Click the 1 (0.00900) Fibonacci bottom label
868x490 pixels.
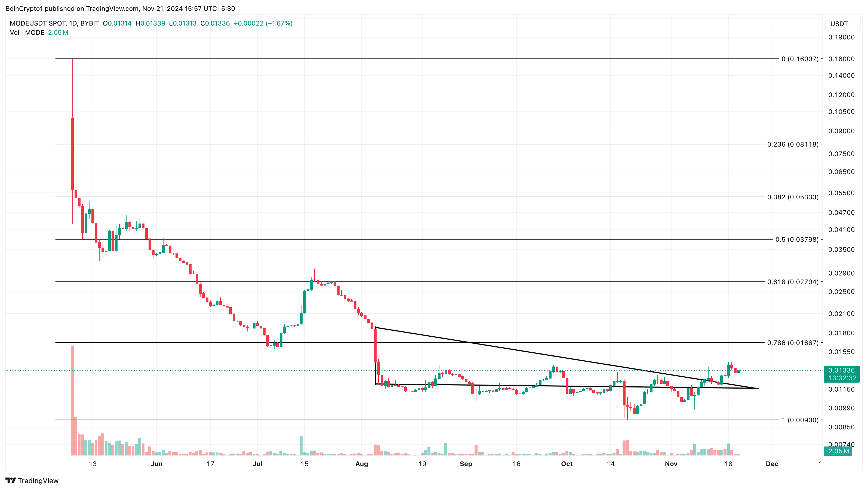click(800, 420)
